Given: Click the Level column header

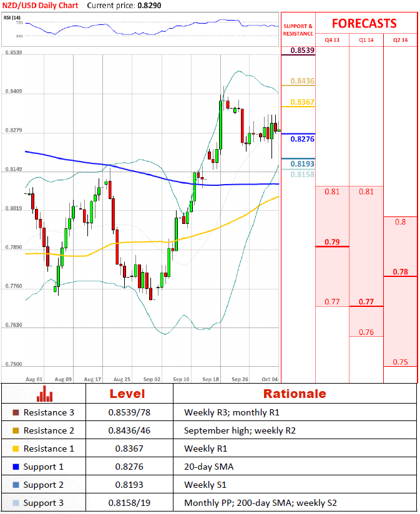Looking at the screenshot, I should 127,394.
